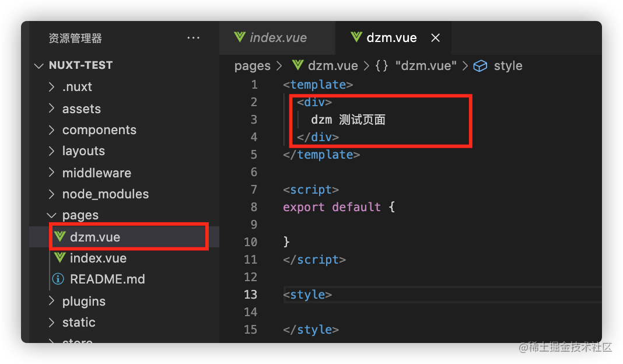Close the dzm.vue tab

pos(435,37)
